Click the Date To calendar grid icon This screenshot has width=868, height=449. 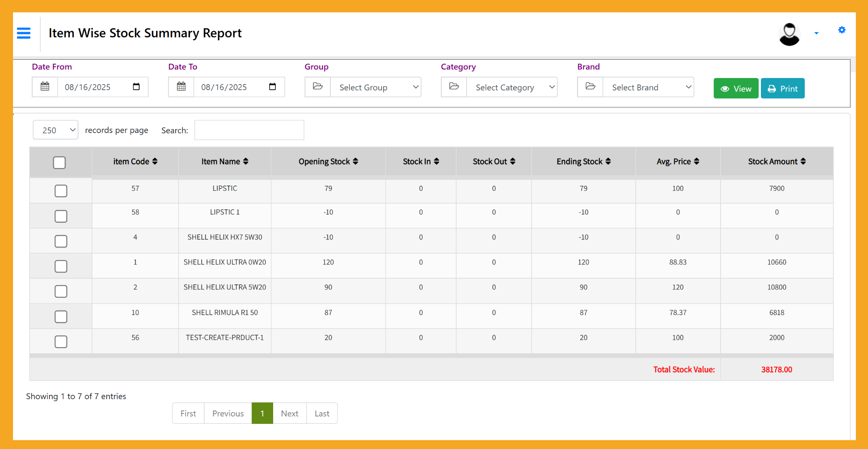181,87
